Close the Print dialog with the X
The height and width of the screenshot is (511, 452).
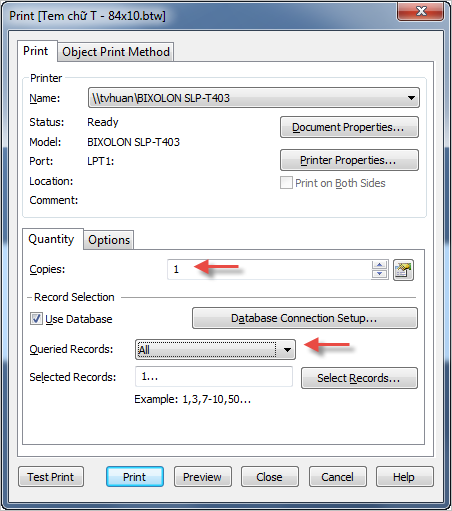[x=421, y=12]
